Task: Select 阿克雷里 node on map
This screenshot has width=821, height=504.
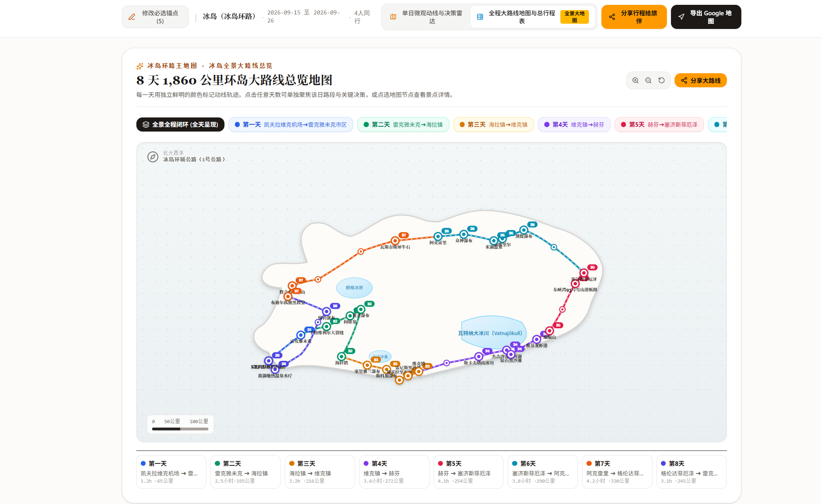Action: (438, 237)
